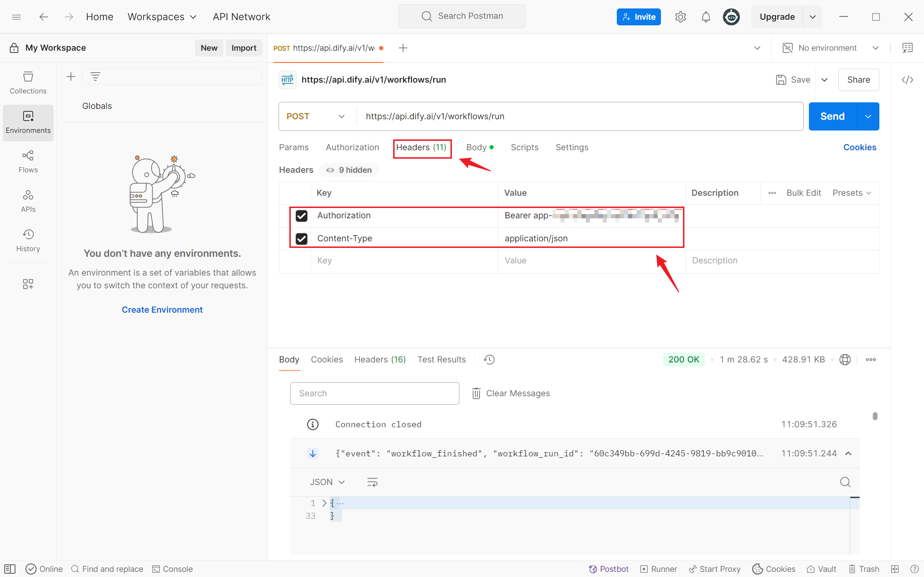The width and height of the screenshot is (924, 577).
Task: Show the 9 hidden headers
Action: click(x=349, y=170)
